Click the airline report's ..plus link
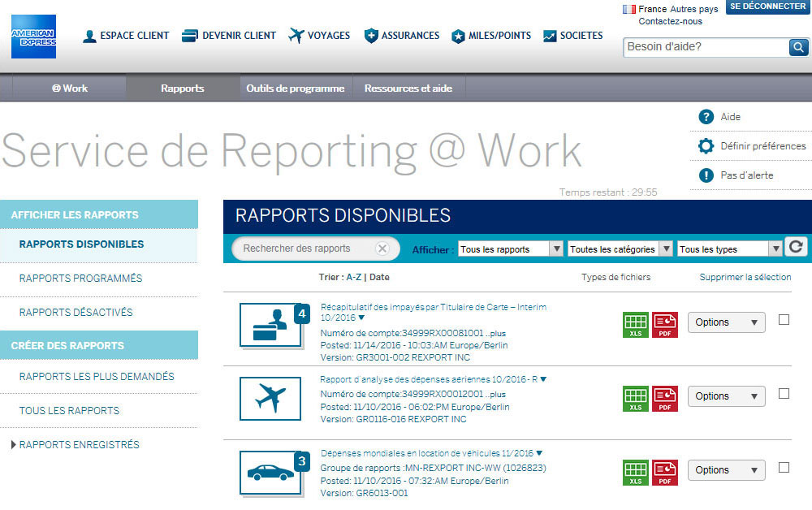 click(495, 395)
